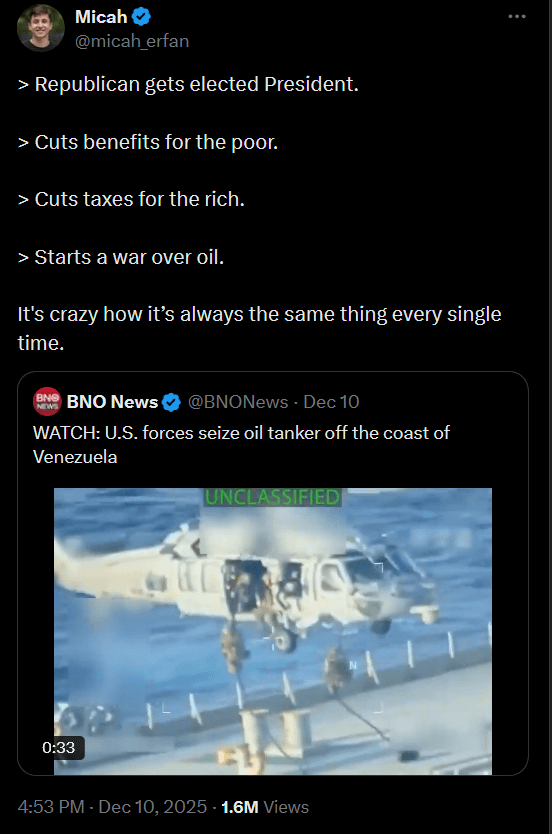Visit the @BNONews handle
The height and width of the screenshot is (834, 552).
pos(238,402)
